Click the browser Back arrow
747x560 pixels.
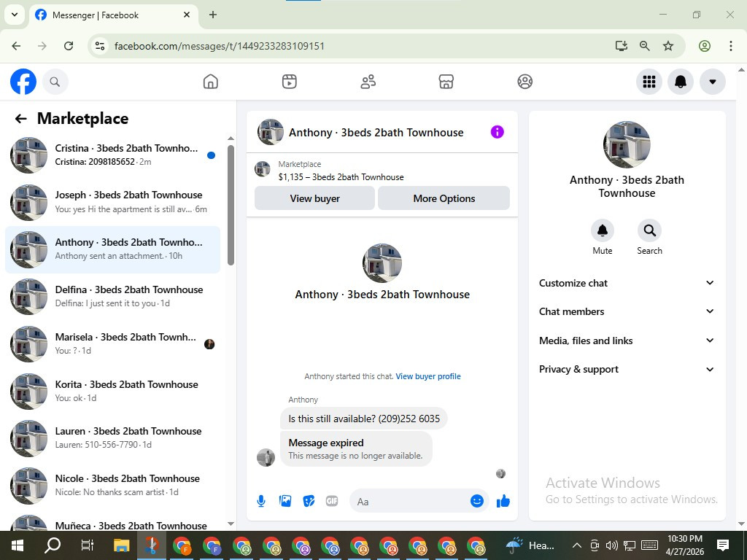(16, 46)
